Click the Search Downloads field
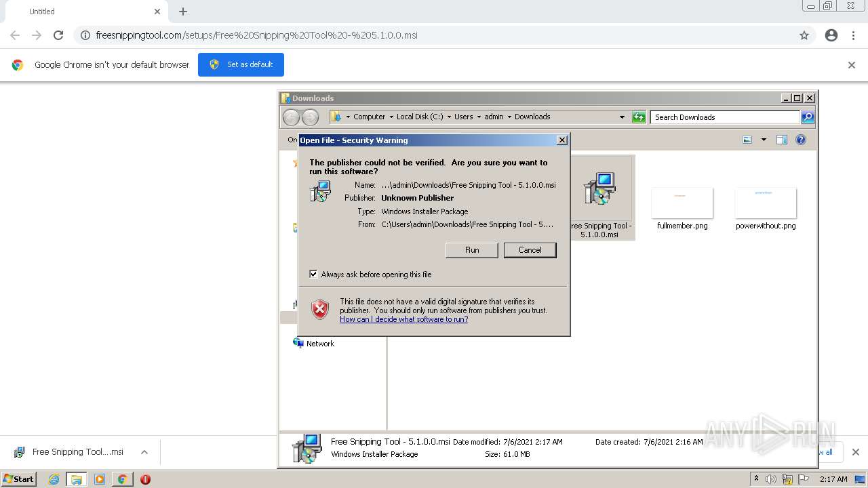The width and height of the screenshot is (868, 488). pos(724,117)
